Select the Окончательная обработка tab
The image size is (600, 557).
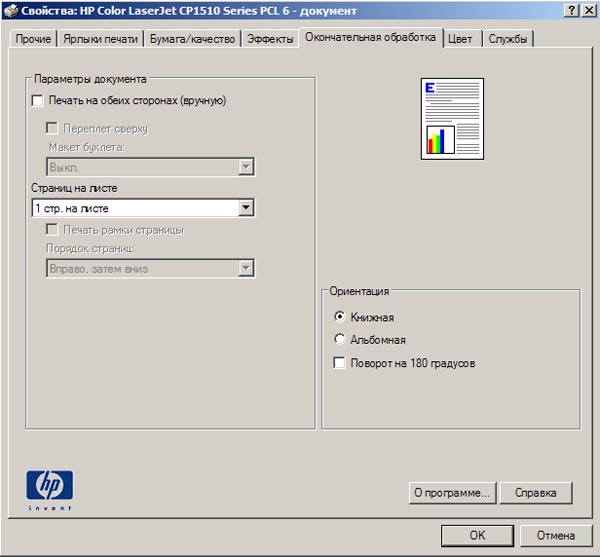point(370,37)
